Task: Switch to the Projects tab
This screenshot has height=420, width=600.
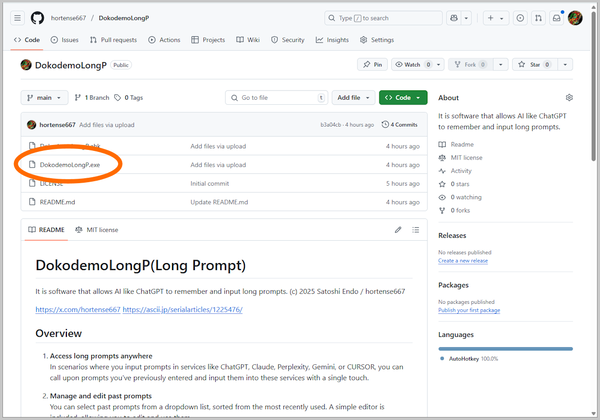Action: [208, 40]
